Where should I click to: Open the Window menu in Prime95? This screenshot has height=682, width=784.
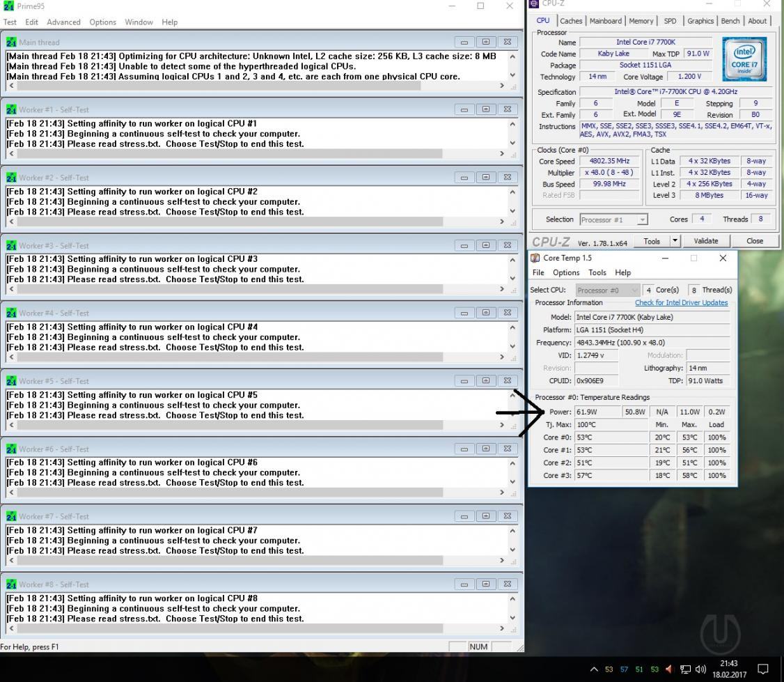139,22
